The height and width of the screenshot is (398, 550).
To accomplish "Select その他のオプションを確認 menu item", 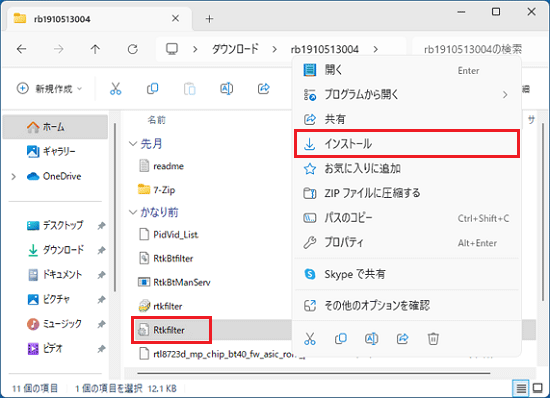I will click(x=407, y=306).
